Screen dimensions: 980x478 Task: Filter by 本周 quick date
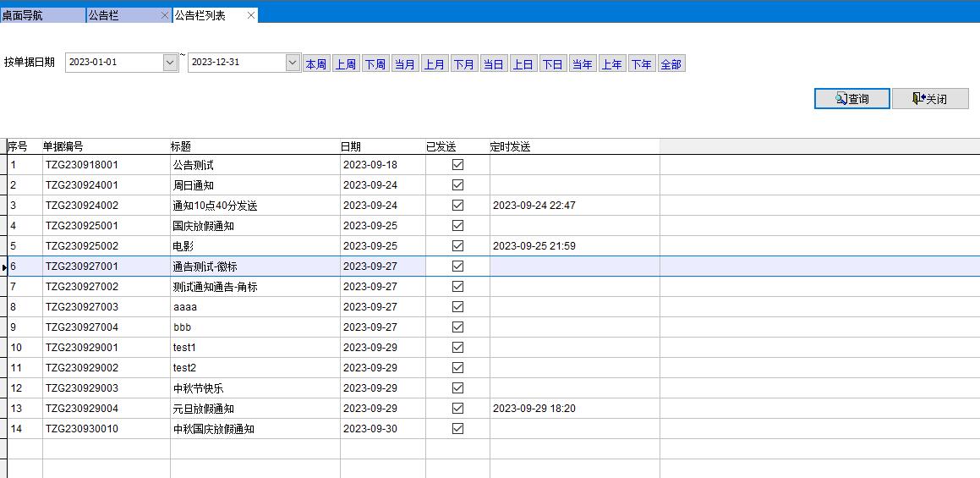point(316,64)
